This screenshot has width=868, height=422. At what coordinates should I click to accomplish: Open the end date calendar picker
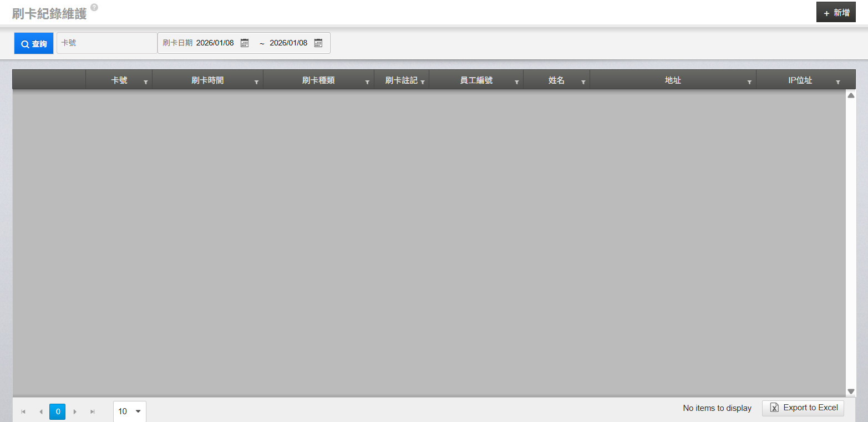pos(318,43)
